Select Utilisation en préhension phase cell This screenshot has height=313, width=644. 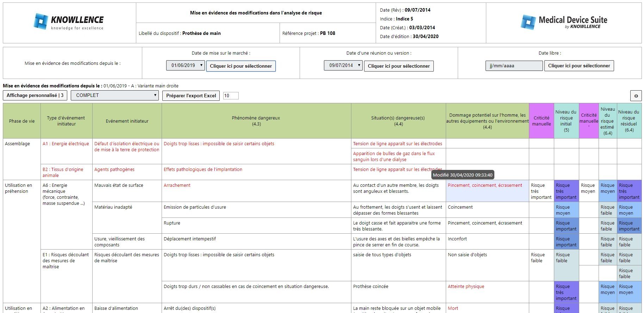[x=22, y=241]
